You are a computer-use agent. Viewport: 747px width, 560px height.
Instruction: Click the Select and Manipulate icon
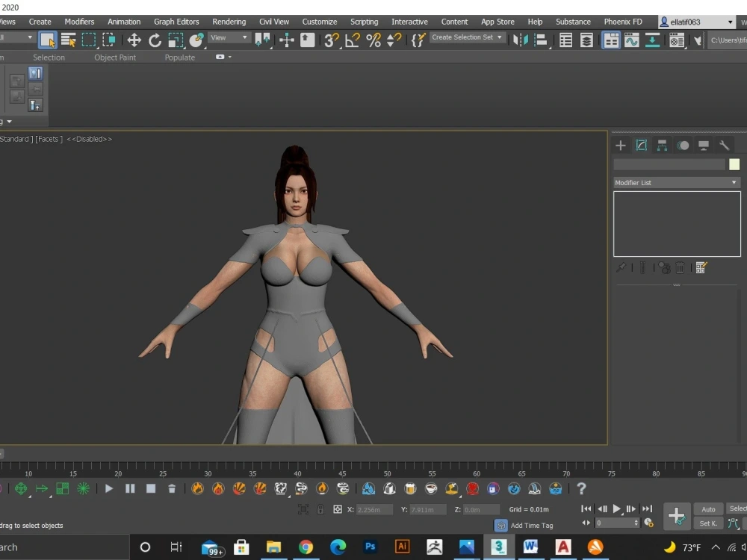tap(286, 40)
